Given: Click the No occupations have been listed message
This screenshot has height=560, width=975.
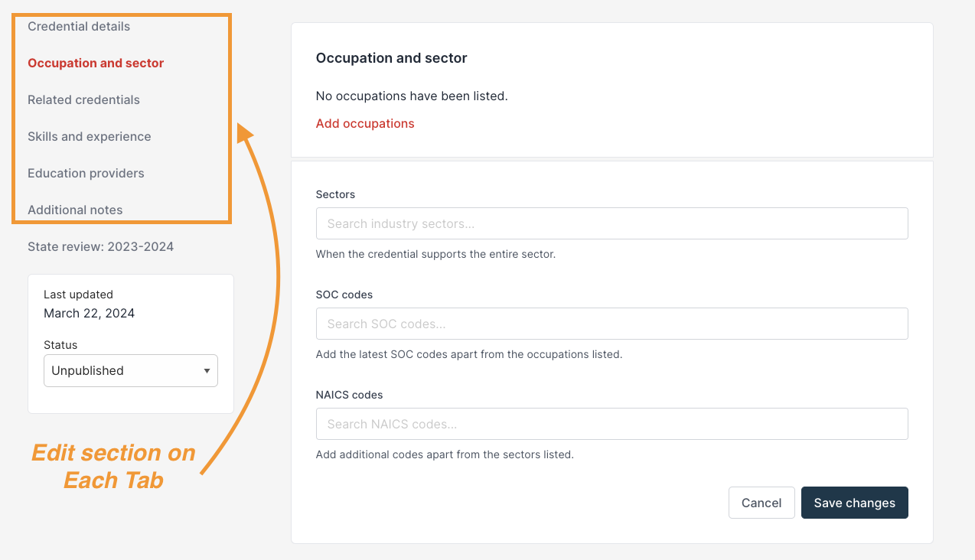Looking at the screenshot, I should click(412, 96).
